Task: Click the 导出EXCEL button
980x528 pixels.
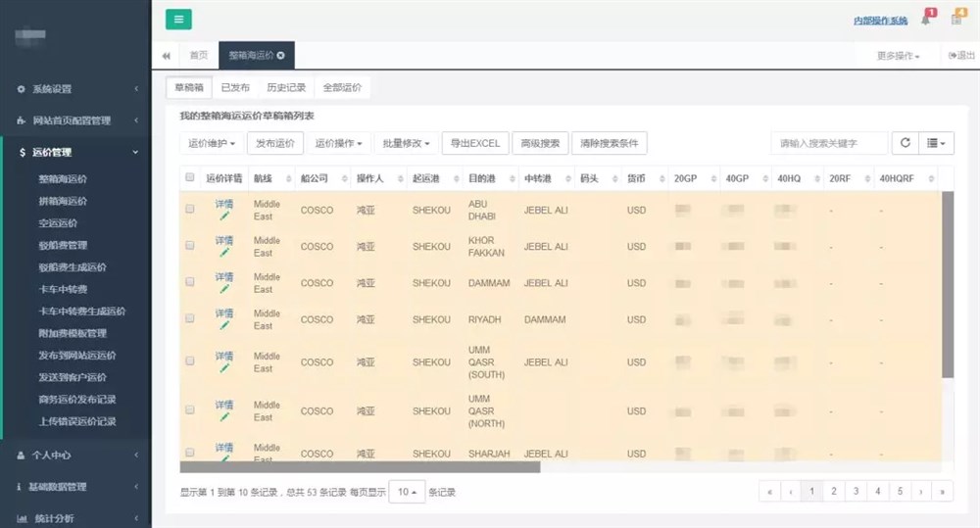Action: click(475, 143)
